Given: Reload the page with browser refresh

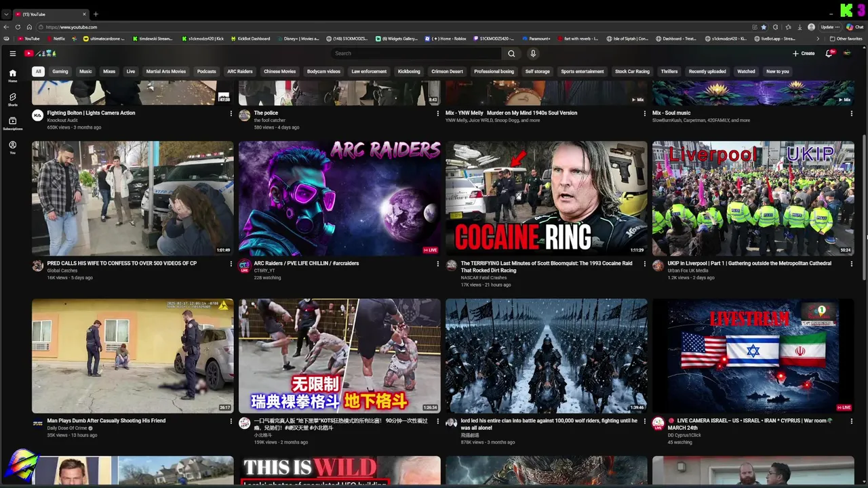Looking at the screenshot, I should tap(18, 27).
